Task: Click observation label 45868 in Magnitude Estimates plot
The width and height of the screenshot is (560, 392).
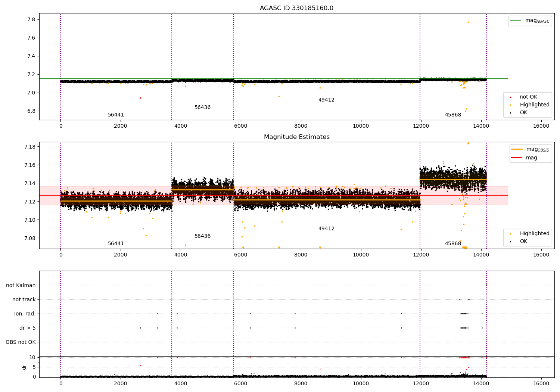Action: [453, 244]
